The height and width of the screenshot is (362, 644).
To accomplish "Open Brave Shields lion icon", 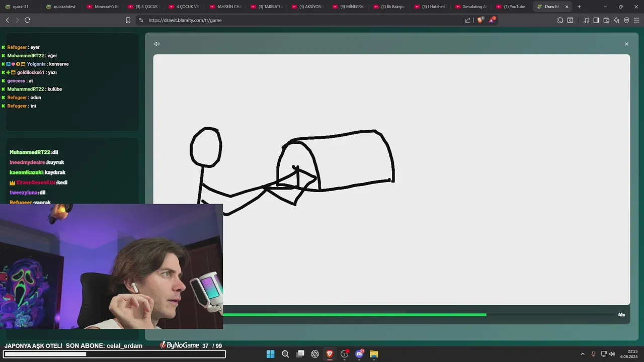I will (x=480, y=20).
